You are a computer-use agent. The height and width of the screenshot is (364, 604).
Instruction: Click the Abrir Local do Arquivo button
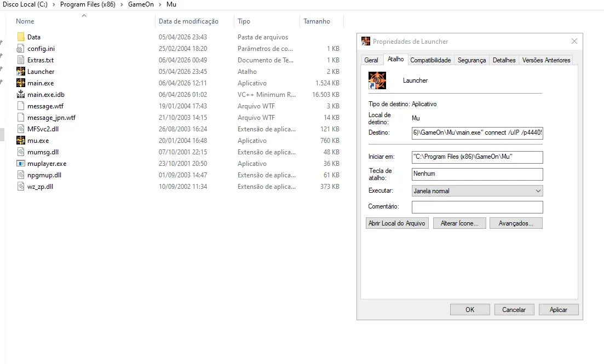(397, 223)
